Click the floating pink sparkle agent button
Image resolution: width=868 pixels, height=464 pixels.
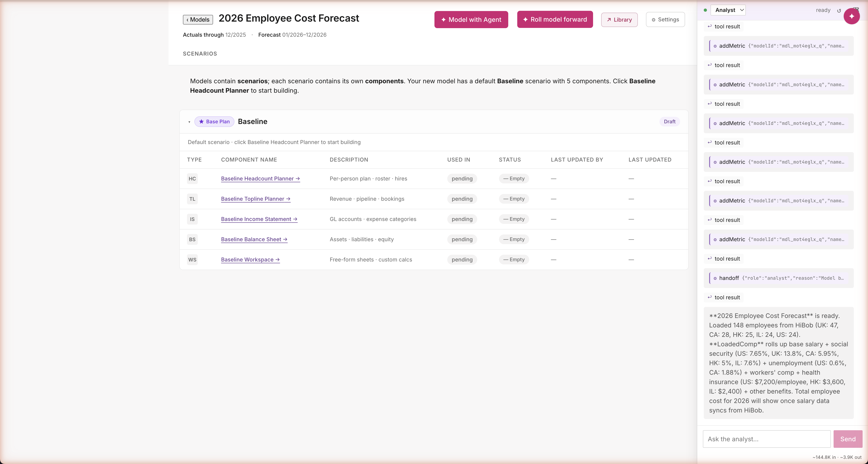[852, 16]
